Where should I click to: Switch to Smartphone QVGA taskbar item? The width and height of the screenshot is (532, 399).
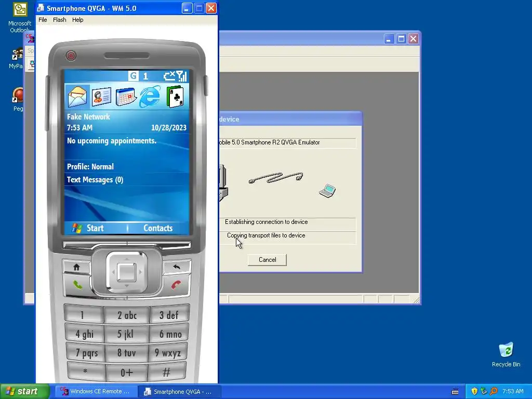[x=179, y=391]
